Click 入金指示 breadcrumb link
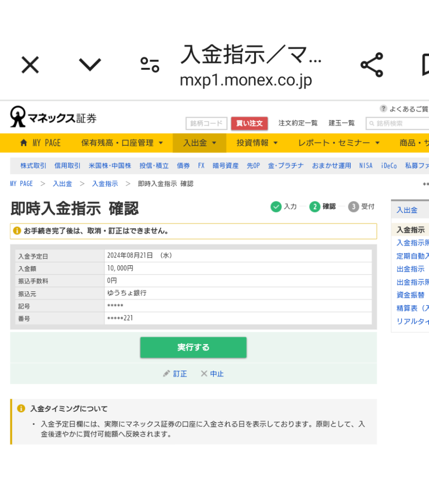 click(x=105, y=184)
